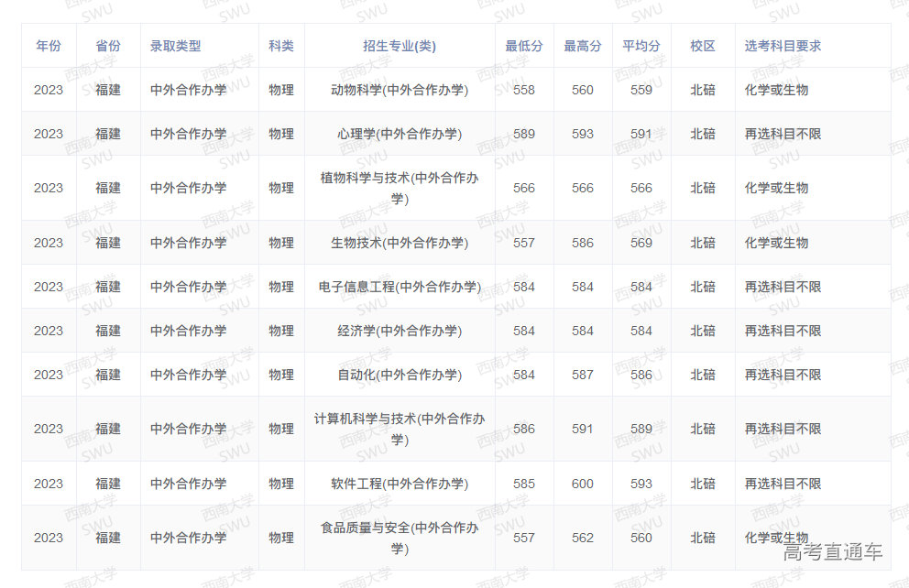Click the 最低分 column header
The width and height of the screenshot is (909, 588).
524,45
